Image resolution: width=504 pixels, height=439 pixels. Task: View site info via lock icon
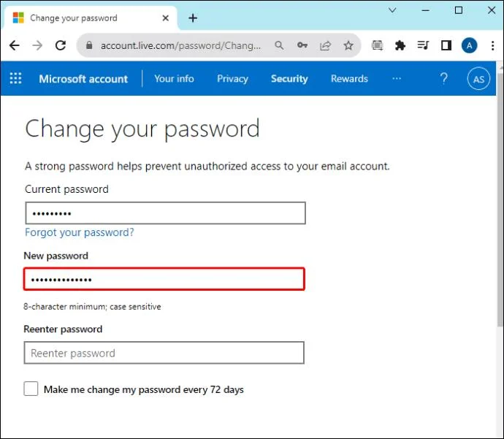pos(89,45)
